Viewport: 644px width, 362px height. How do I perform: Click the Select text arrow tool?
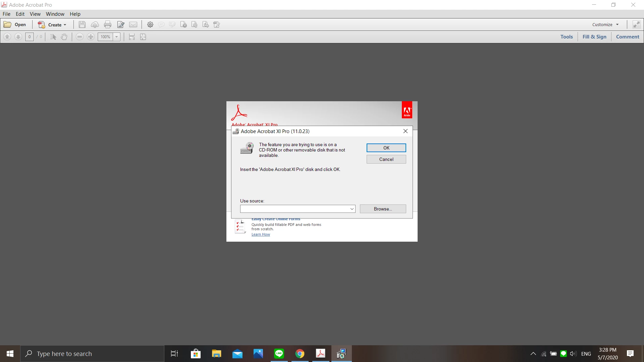coord(53,37)
